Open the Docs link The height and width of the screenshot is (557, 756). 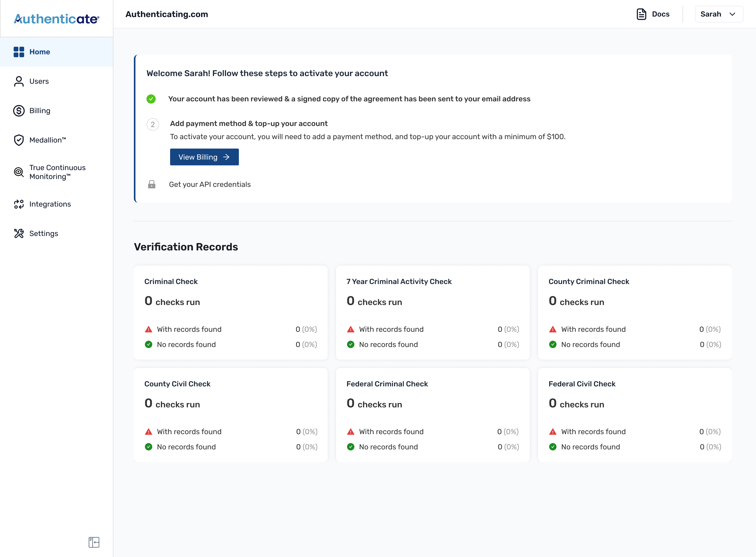click(x=653, y=14)
